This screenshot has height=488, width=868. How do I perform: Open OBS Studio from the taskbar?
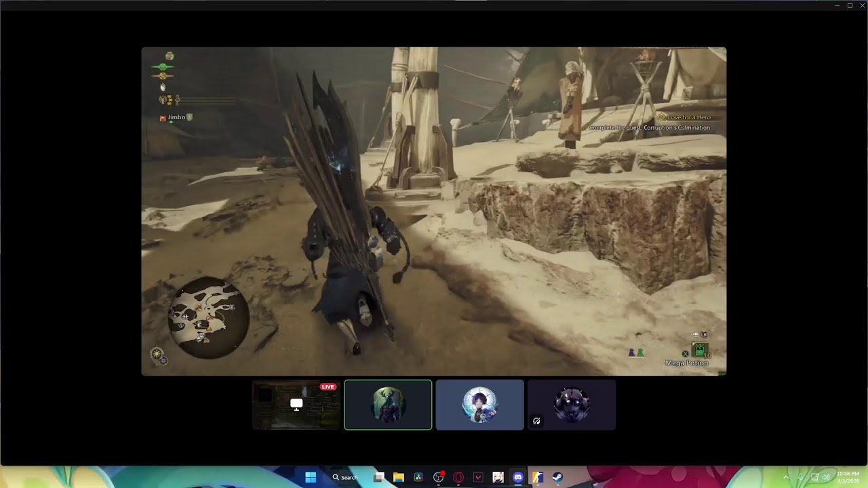point(438,477)
